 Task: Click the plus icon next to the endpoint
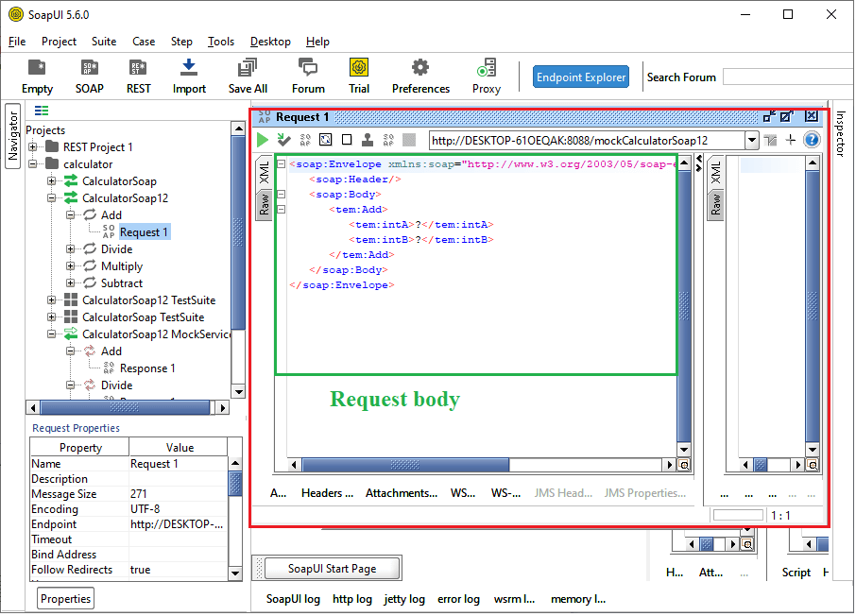[791, 141]
